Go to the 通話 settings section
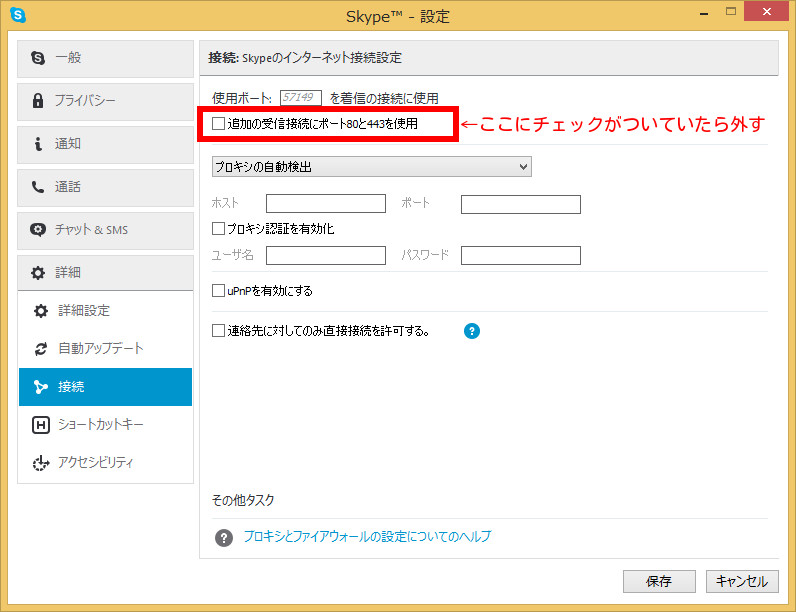Screen dimensions: 796x612 click(x=106, y=188)
